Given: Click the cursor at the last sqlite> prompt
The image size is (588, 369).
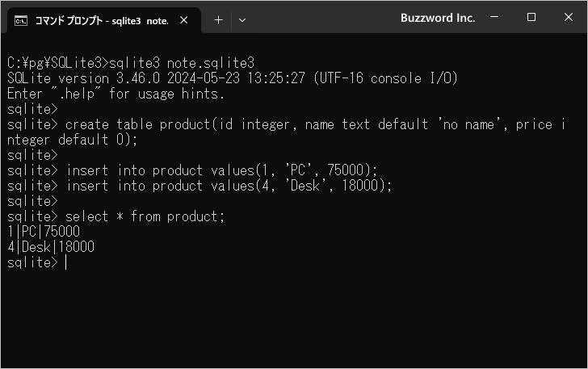Looking at the screenshot, I should [65, 263].
